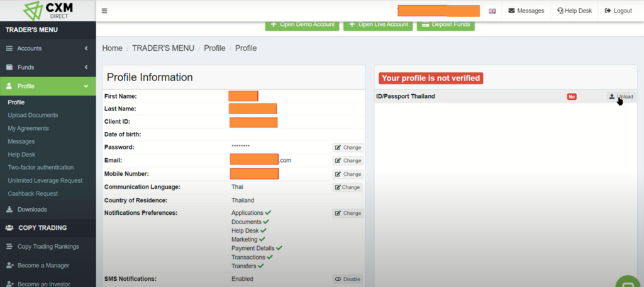The height and width of the screenshot is (287, 644).
Task: Change the Communication Language
Action: pos(347,187)
